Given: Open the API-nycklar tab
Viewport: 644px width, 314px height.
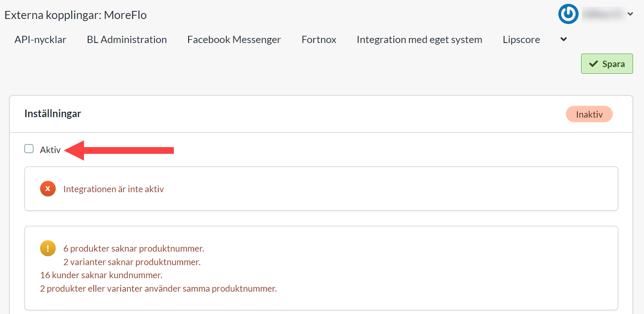Looking at the screenshot, I should pos(41,40).
